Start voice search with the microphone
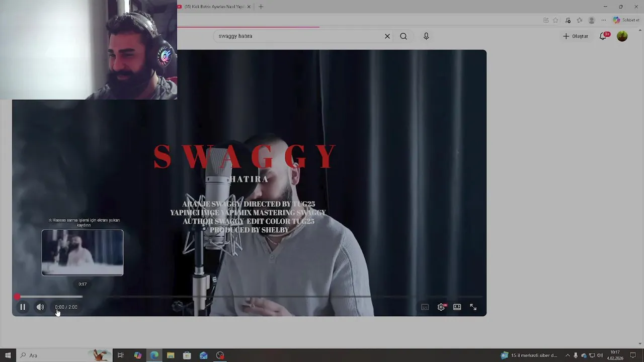This screenshot has width=644, height=362. click(426, 36)
